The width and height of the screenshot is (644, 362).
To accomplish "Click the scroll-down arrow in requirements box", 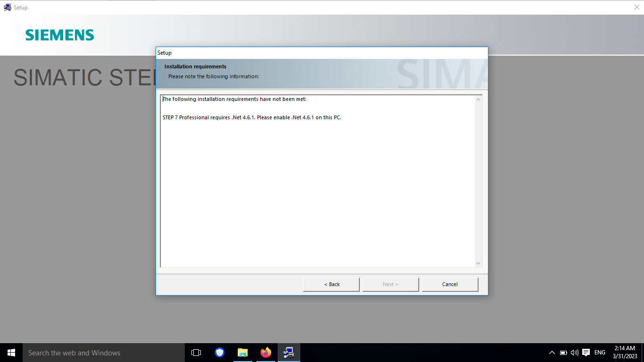I will point(479,263).
